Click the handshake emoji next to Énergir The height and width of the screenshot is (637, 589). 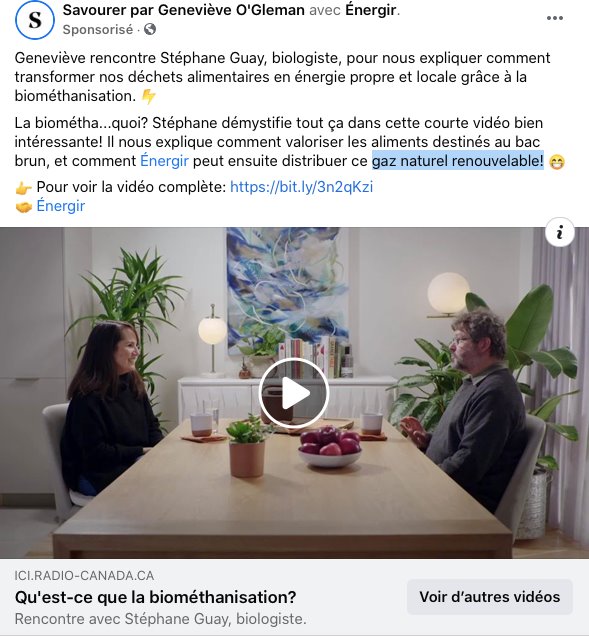24,207
